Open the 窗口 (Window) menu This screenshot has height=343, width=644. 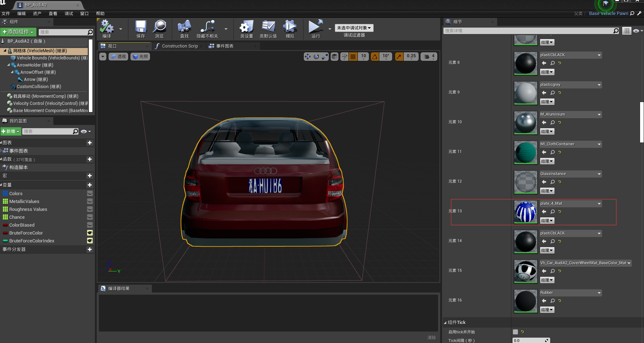(84, 14)
